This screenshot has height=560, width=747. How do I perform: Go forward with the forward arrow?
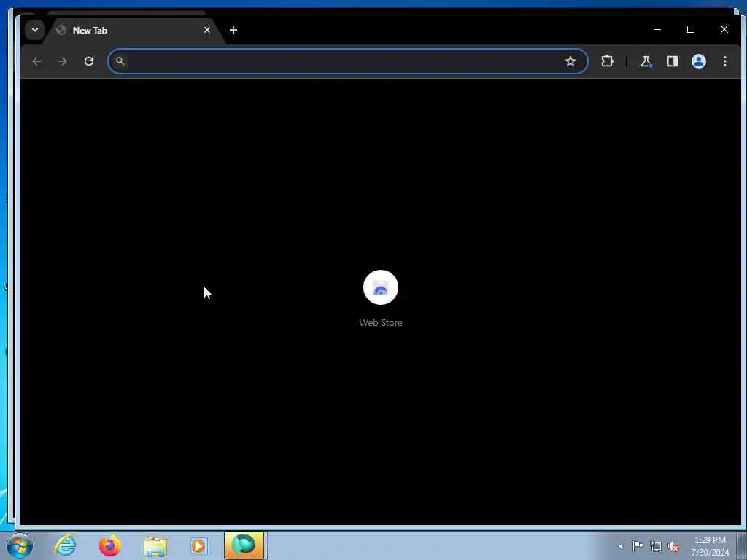(x=63, y=61)
